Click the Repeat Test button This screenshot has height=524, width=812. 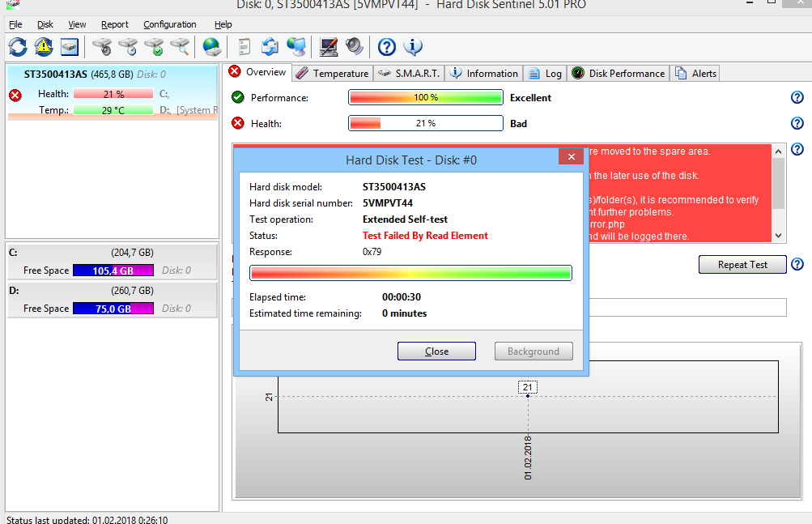coord(742,264)
